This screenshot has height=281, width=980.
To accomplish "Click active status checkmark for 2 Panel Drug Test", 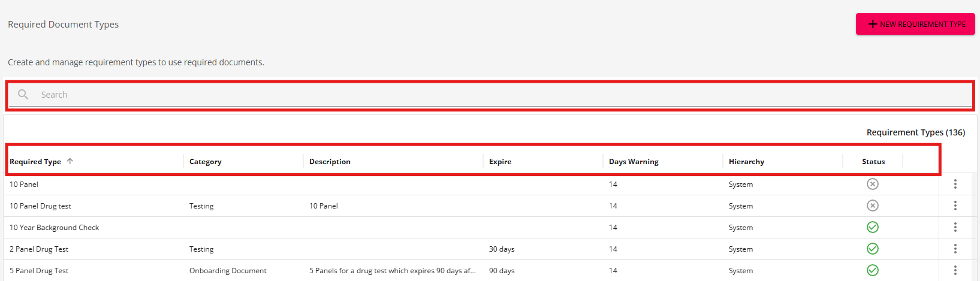I will pyautogui.click(x=873, y=249).
